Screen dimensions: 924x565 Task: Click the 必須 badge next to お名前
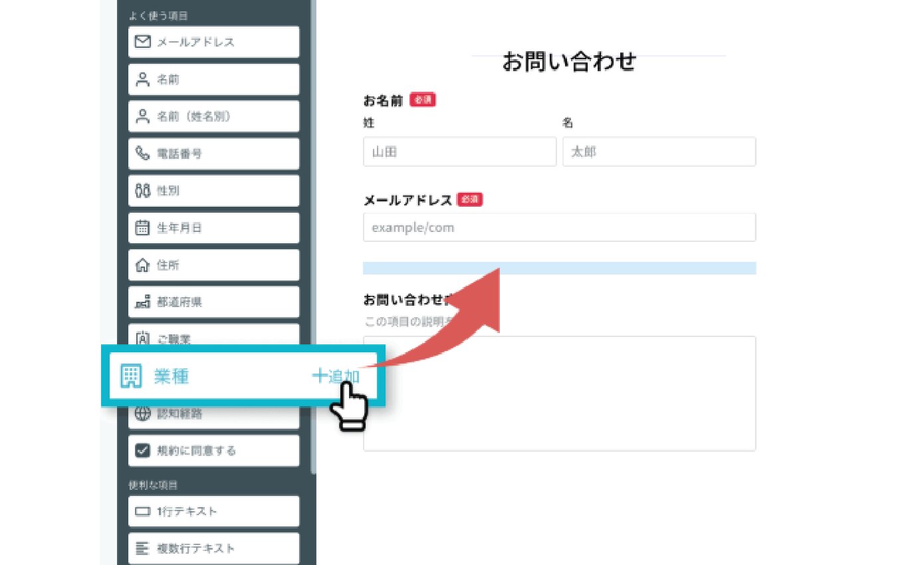(423, 100)
